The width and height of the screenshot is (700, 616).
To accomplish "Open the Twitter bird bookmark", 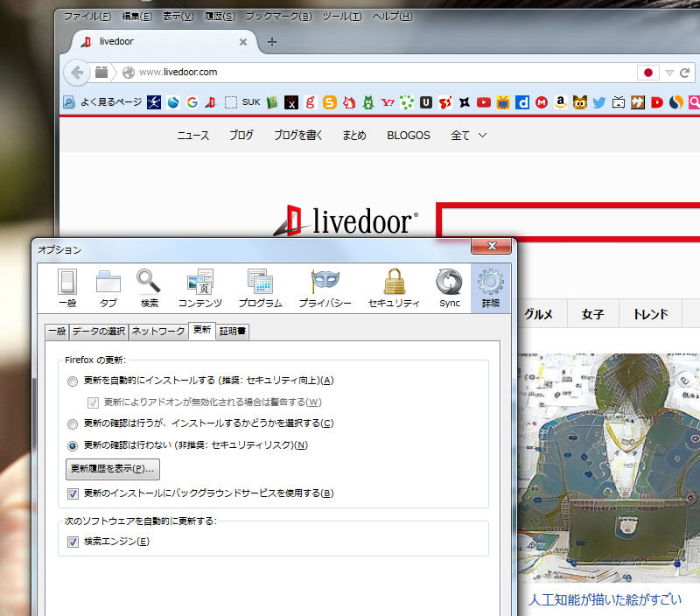I will tap(599, 102).
